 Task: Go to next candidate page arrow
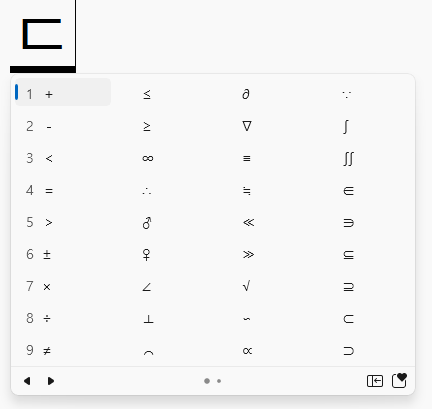pos(51,381)
